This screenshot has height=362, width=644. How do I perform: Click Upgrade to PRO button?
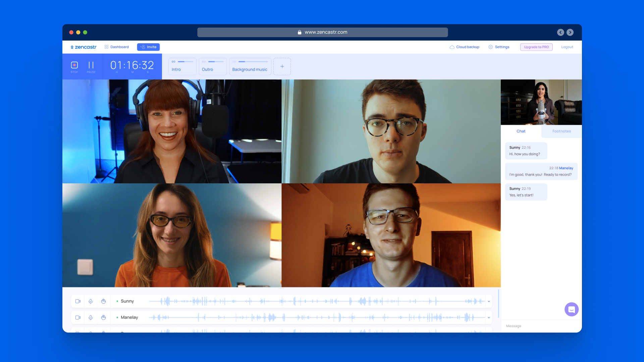click(x=536, y=47)
